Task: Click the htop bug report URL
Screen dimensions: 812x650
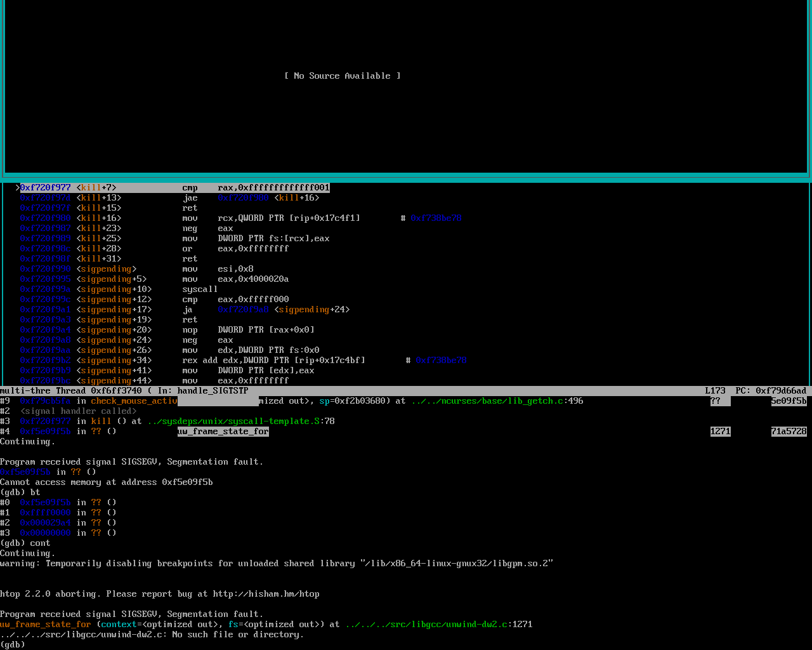Action: [266, 594]
